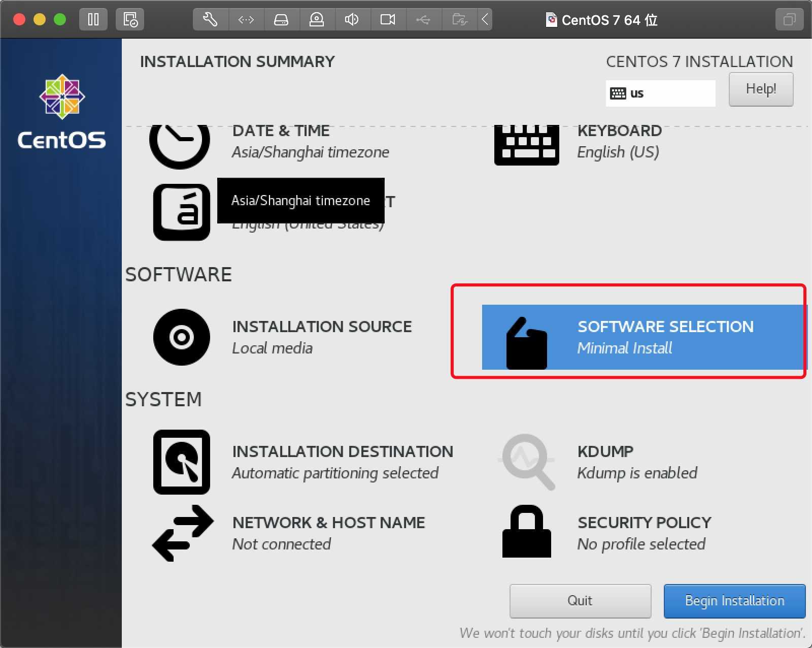Open Software Selection package icon
The height and width of the screenshot is (648, 812).
(527, 344)
